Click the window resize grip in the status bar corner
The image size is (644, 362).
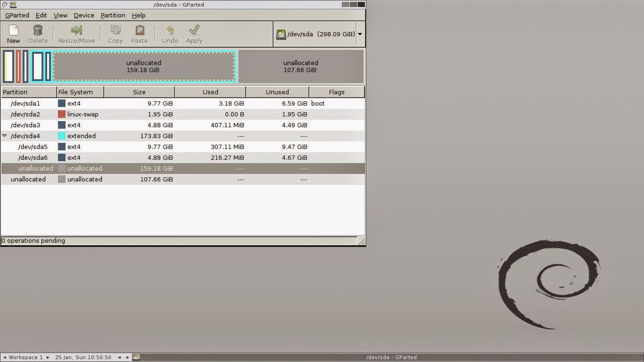click(x=362, y=241)
